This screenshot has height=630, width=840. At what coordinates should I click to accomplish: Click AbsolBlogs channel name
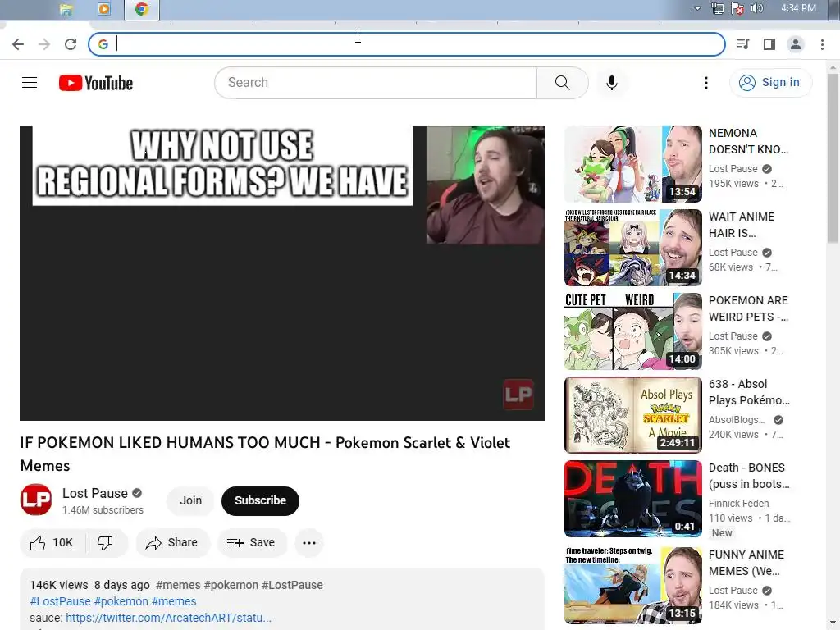click(x=737, y=420)
